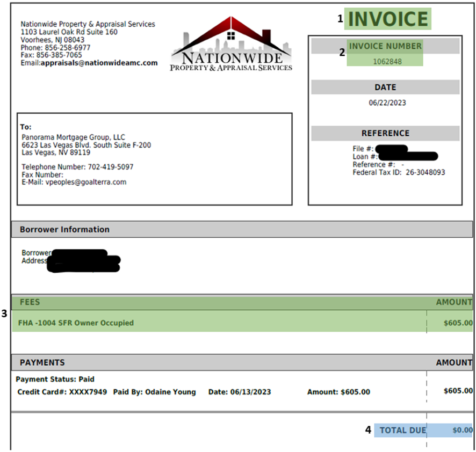Select the invoice date 06/22/2023
476x452 pixels.
pos(387,103)
